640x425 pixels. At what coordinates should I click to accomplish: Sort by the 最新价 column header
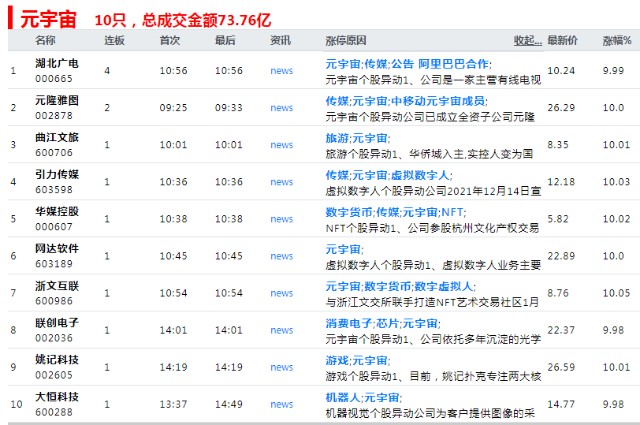[x=562, y=40]
